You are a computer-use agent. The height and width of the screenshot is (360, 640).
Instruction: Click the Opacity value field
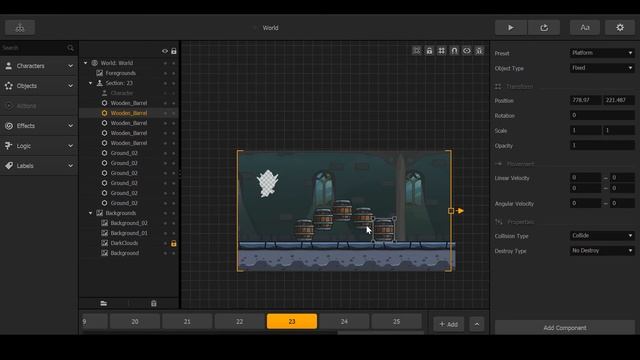[x=602, y=145]
